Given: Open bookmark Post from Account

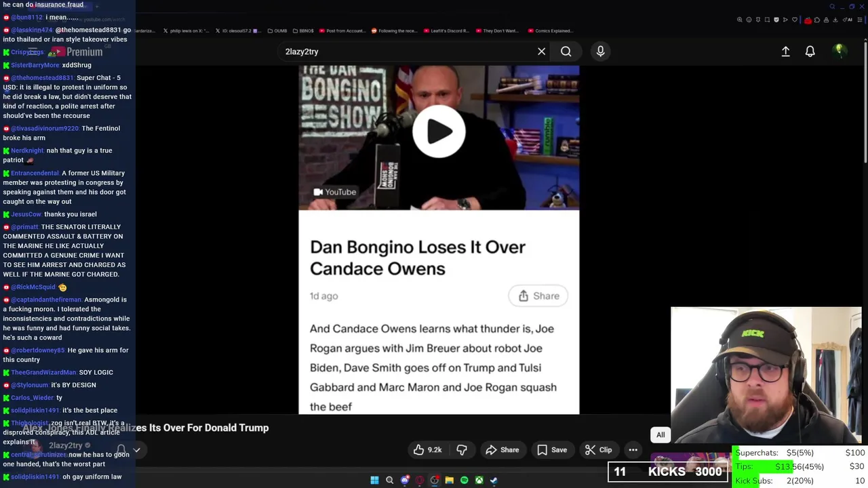Looking at the screenshot, I should [342, 30].
